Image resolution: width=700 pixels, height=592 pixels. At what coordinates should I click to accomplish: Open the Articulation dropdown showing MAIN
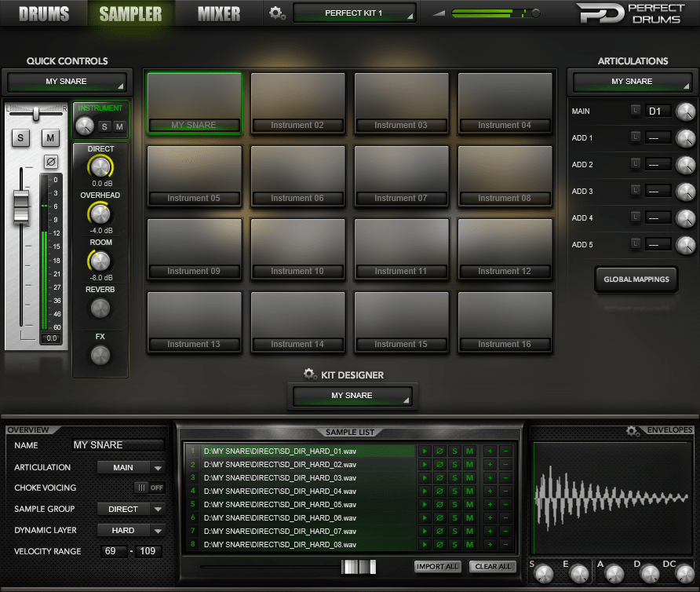(131, 467)
